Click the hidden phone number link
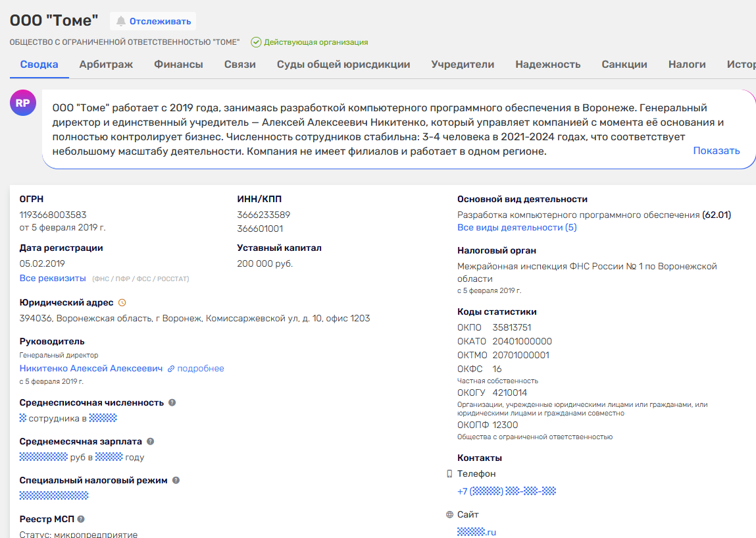This screenshot has height=538, width=756. pos(507,491)
